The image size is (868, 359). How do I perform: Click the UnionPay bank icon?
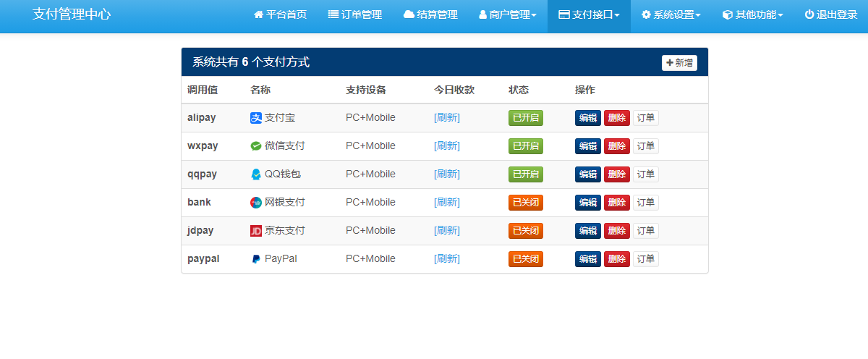pos(255,203)
